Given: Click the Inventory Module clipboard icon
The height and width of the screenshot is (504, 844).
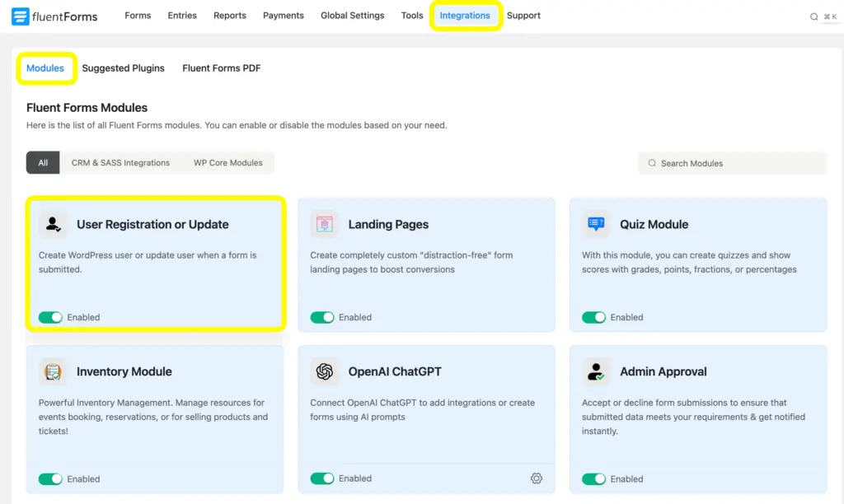Looking at the screenshot, I should [x=53, y=371].
